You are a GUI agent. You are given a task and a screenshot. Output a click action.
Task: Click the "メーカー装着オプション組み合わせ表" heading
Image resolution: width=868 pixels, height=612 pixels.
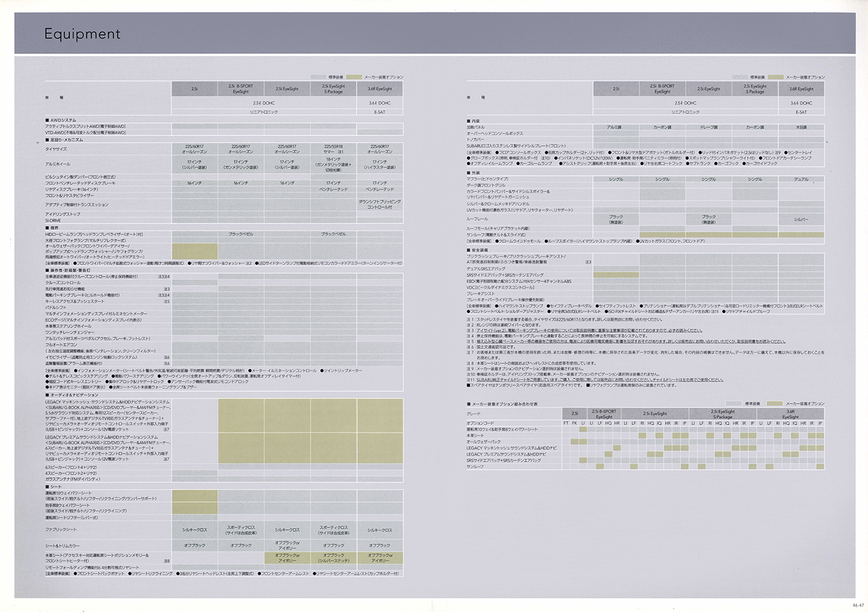(503, 404)
